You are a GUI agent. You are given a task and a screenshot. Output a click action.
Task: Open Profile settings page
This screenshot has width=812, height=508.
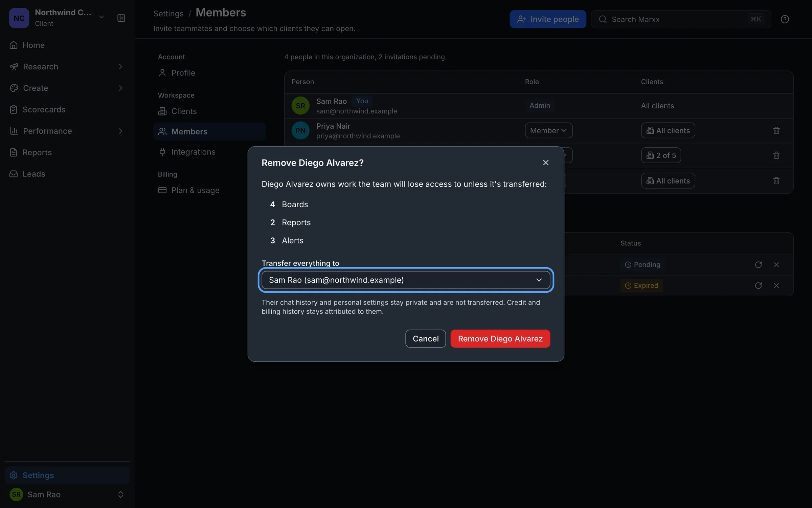209,73
